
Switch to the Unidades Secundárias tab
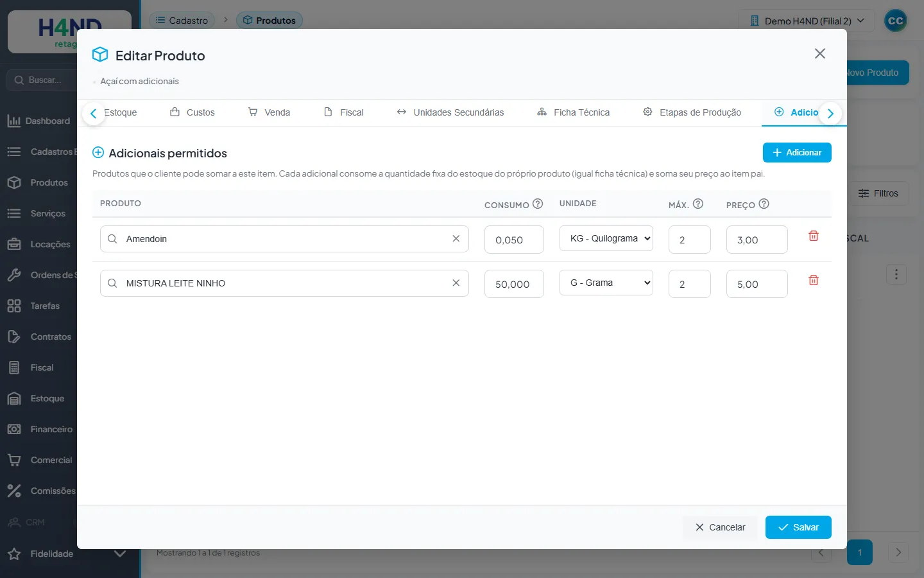click(x=450, y=112)
